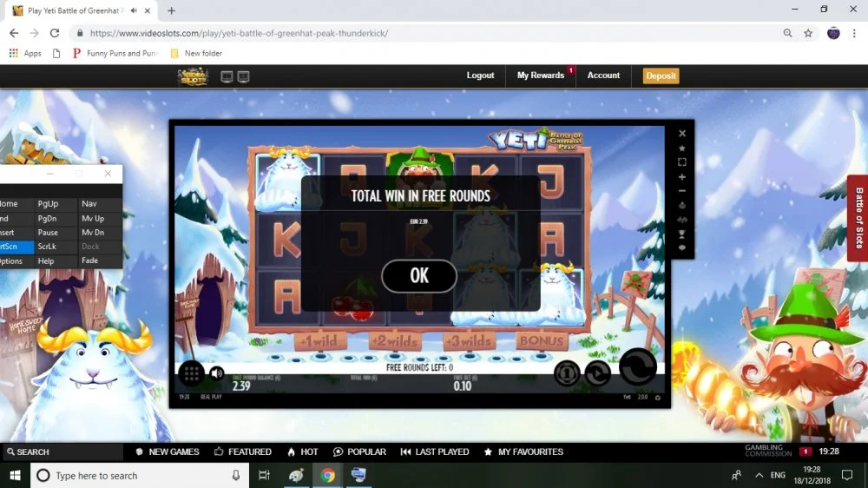868x488 pixels.
Task: Reload the page in Chrome
Action: click(x=54, y=33)
